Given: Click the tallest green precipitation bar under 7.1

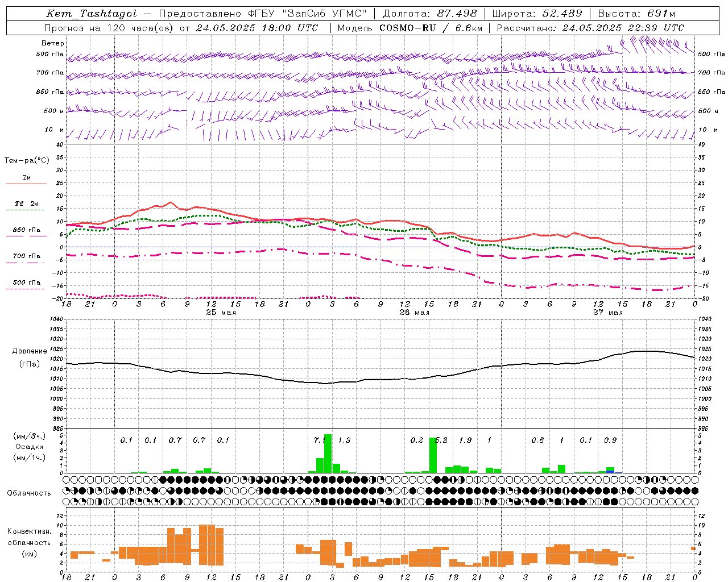Looking at the screenshot, I should [x=328, y=454].
